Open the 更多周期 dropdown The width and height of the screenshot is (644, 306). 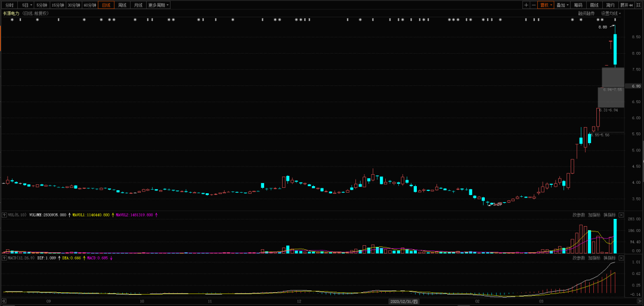tap(159, 5)
